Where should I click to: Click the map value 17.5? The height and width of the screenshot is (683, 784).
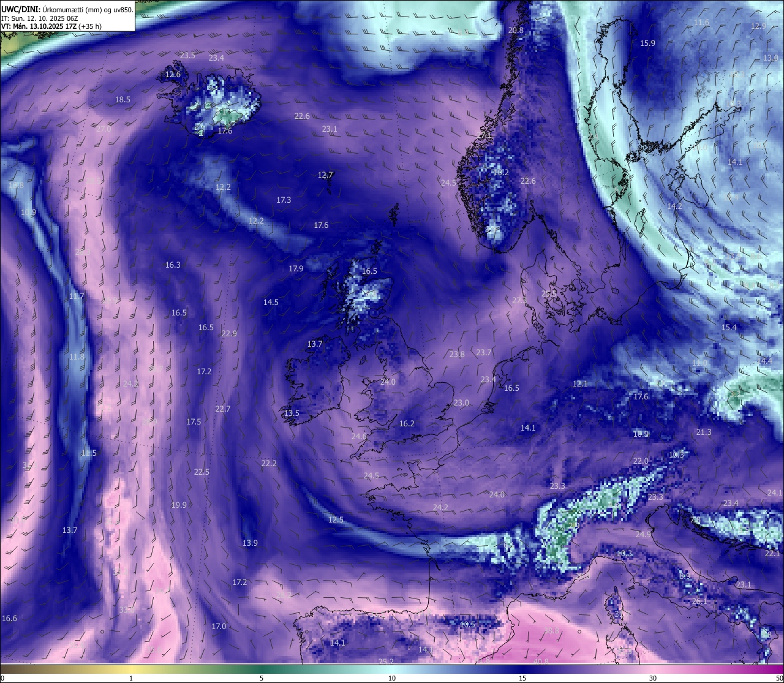click(194, 421)
